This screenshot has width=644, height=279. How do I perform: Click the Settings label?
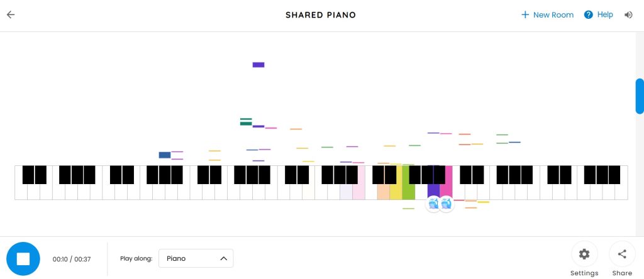[x=584, y=273]
